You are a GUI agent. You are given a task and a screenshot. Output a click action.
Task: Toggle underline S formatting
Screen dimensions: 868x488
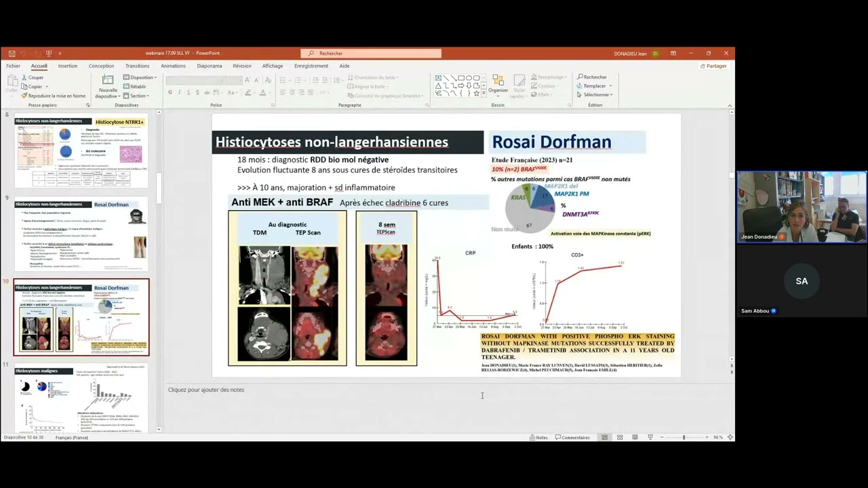(x=189, y=92)
